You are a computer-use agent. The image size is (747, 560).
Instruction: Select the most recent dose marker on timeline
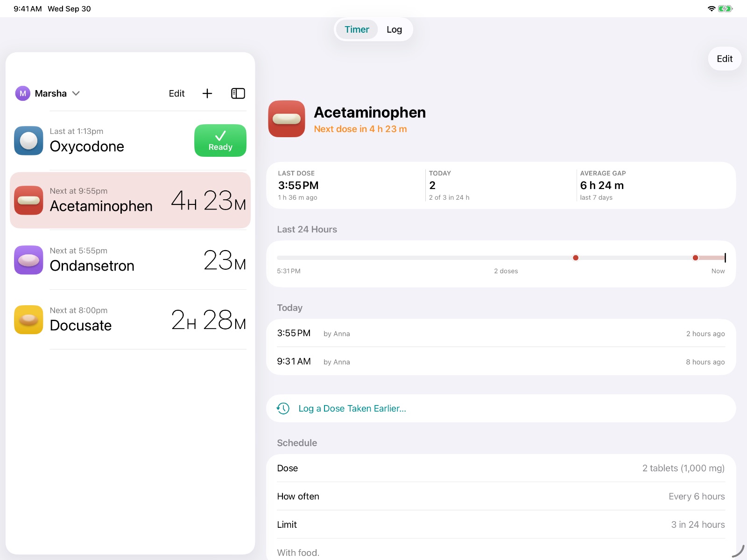[x=696, y=258]
